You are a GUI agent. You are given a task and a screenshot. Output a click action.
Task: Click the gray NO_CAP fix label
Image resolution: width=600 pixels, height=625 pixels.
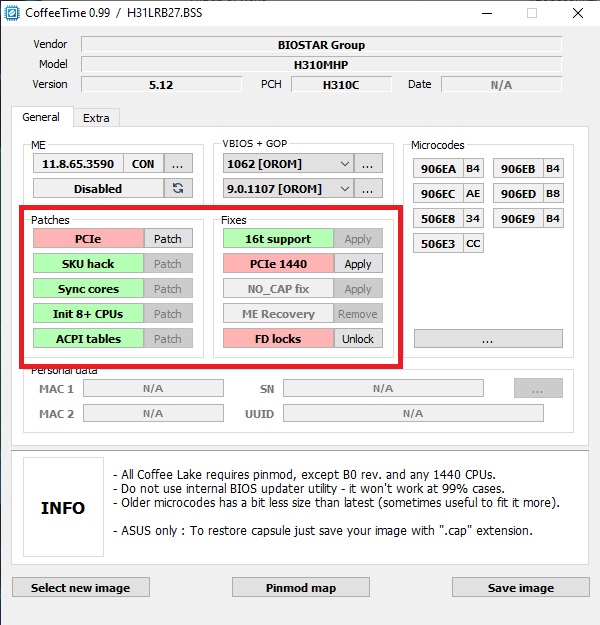[x=278, y=289]
